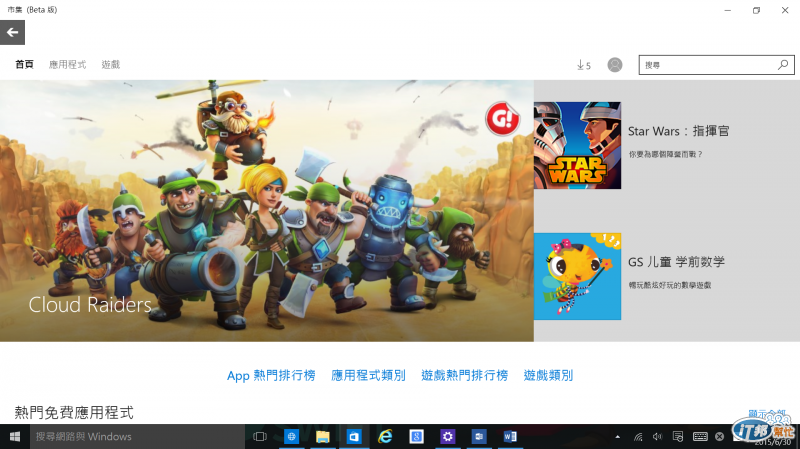Open the Google search taskbar icon
This screenshot has height=449, width=800.
416,437
